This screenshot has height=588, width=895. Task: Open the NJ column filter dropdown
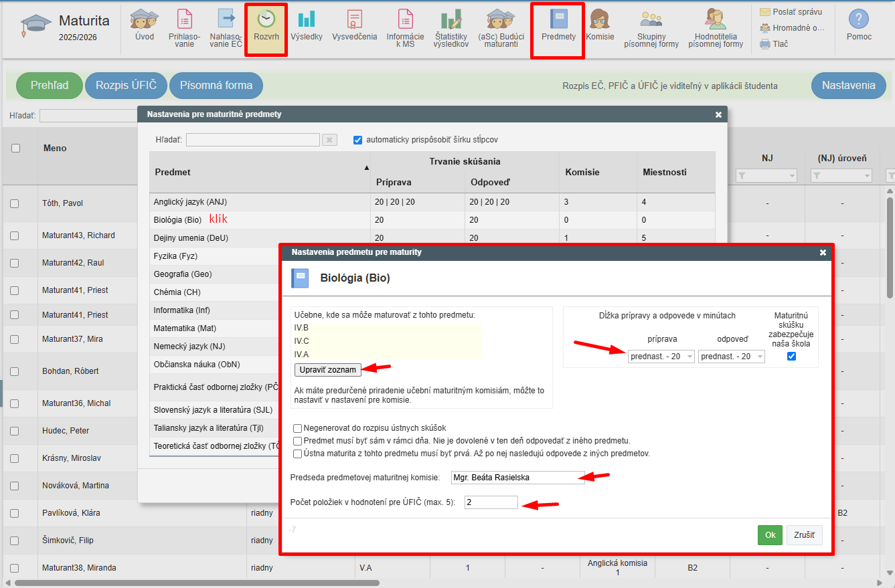766,176
